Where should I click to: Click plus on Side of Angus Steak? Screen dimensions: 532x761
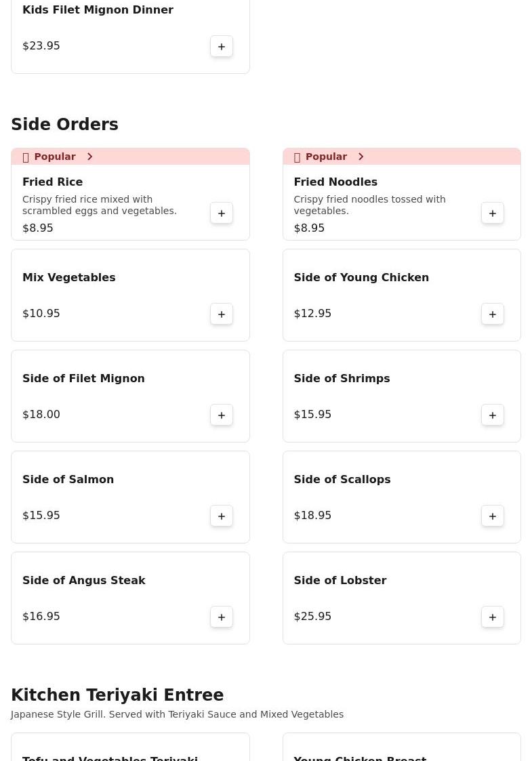[222, 617]
